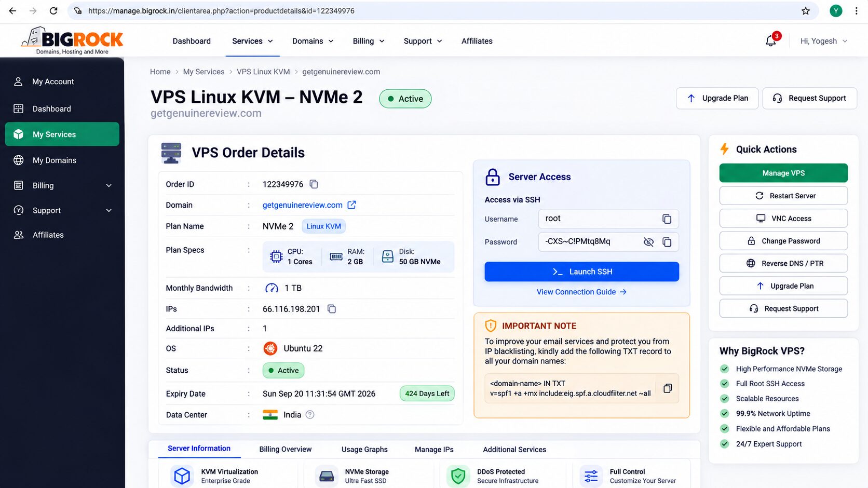Click Request Support in Quick Actions panel
Image resolution: width=868 pixels, height=488 pixels.
pyautogui.click(x=783, y=308)
